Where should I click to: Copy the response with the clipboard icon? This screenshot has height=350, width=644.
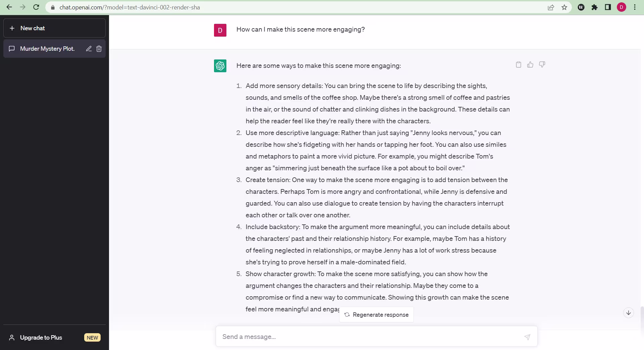[518, 64]
